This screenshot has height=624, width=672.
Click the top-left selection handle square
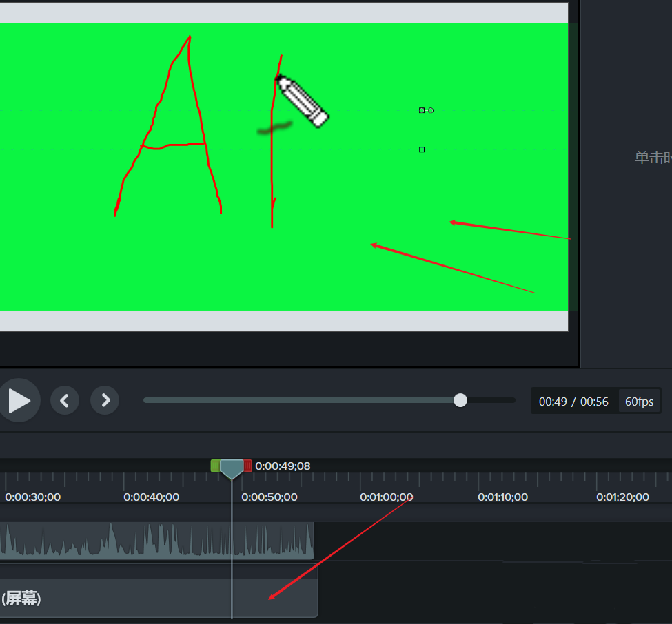click(x=421, y=110)
